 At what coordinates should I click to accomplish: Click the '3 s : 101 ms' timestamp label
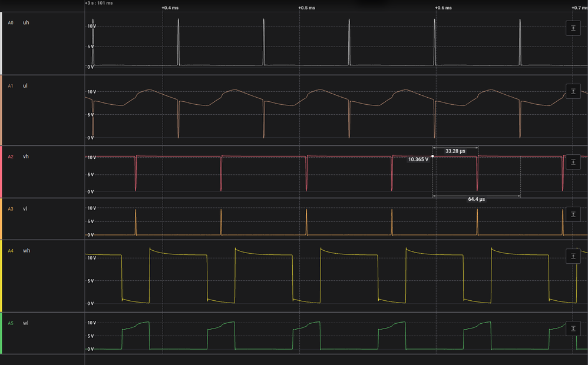[x=100, y=3]
